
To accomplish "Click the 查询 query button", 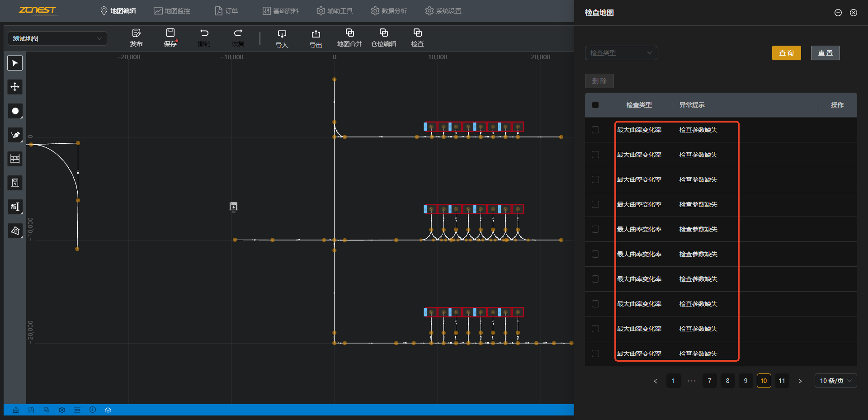I will click(x=786, y=53).
